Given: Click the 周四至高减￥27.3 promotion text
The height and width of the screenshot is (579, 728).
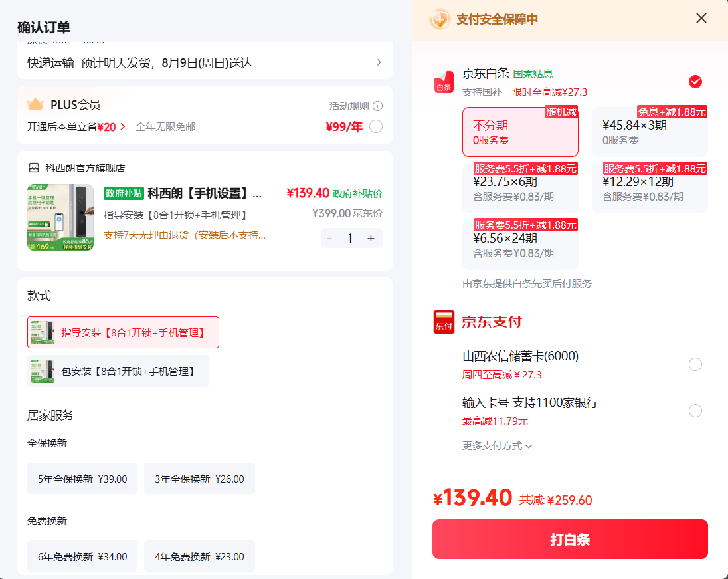Looking at the screenshot, I should [502, 374].
